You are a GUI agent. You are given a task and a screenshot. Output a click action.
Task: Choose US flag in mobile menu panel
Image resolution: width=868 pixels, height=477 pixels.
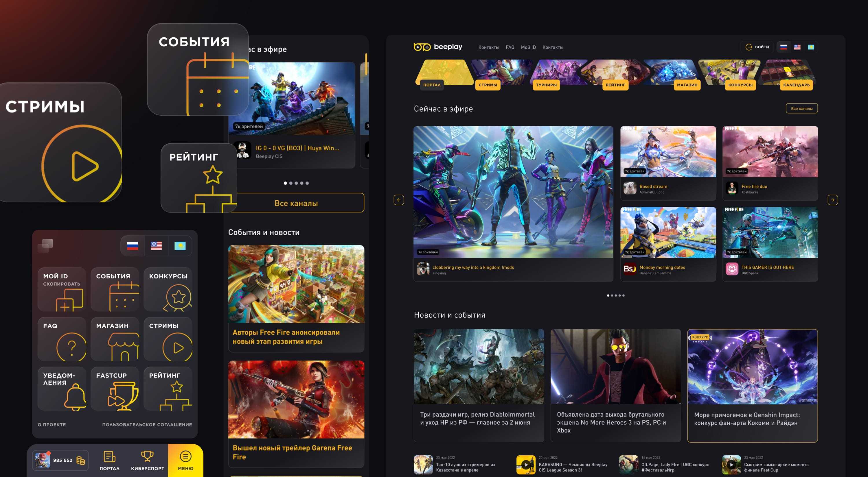click(x=156, y=246)
